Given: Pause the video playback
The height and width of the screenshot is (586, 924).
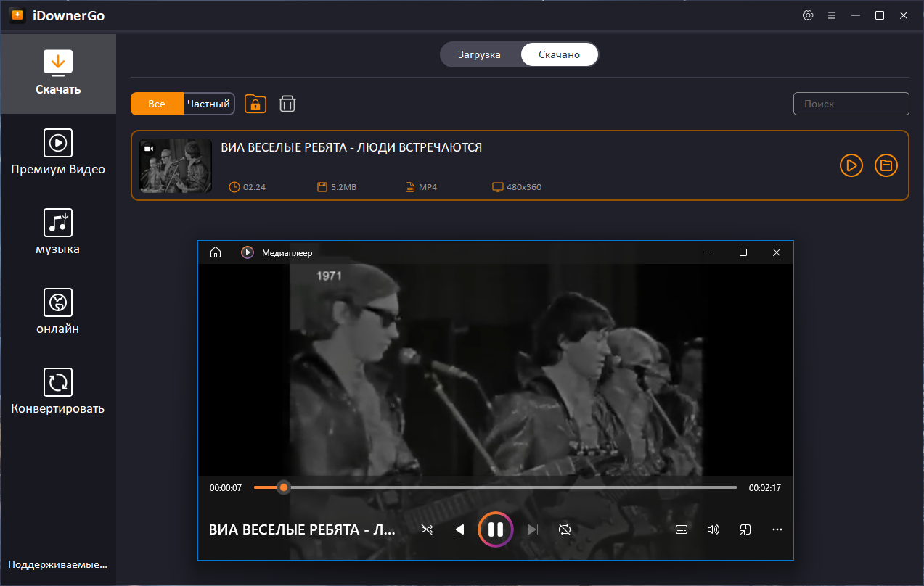Looking at the screenshot, I should 496,529.
